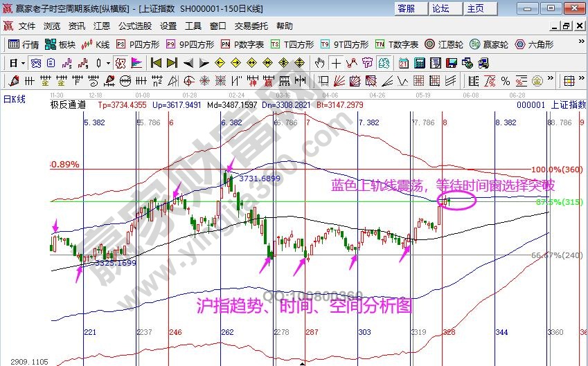Click the 客服 customer service button
Image resolution: width=588 pixels, height=366 pixels.
click(x=407, y=8)
